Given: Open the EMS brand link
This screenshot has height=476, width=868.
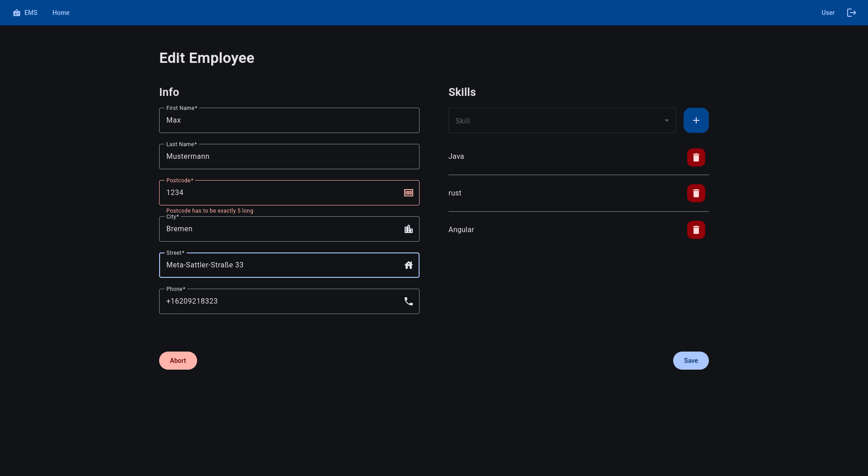Looking at the screenshot, I should click(25, 13).
